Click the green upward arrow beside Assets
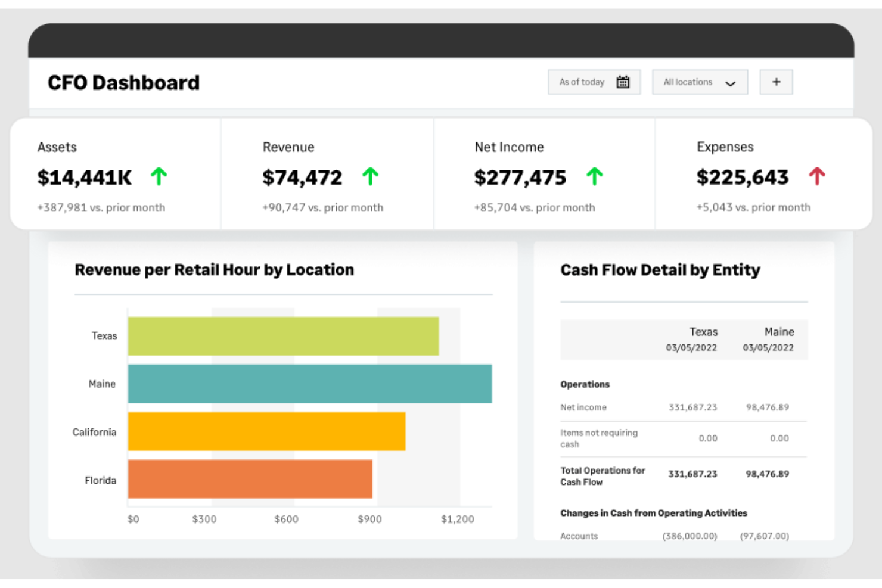This screenshot has width=882, height=588. click(159, 176)
